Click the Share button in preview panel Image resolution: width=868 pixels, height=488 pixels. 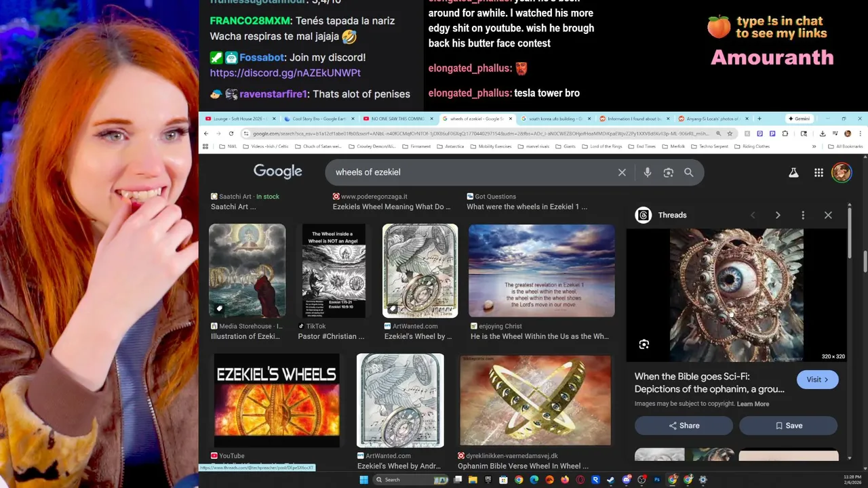coord(684,426)
